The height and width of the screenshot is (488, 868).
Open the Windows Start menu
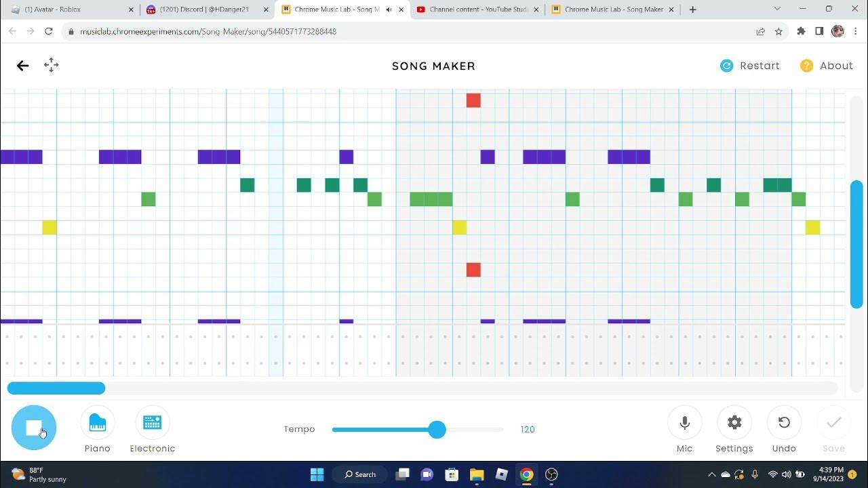(317, 474)
